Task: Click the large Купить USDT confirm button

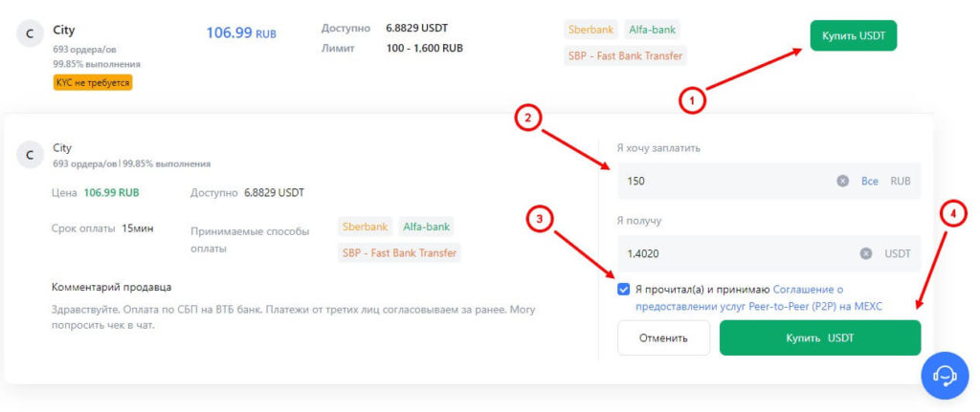Action: tap(819, 338)
